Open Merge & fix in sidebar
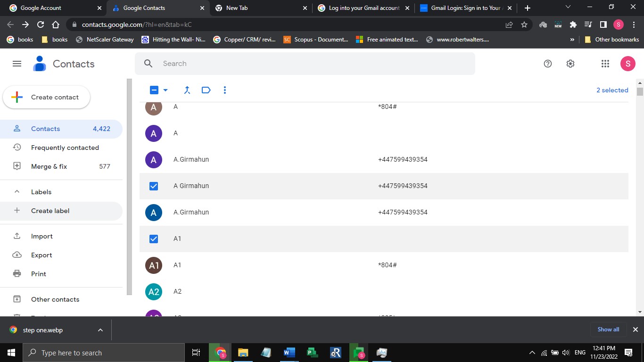Image resolution: width=644 pixels, height=362 pixels. 49,166
